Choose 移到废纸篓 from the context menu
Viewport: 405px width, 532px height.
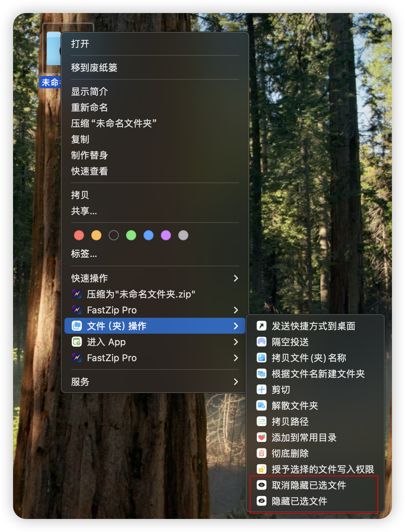[94, 68]
